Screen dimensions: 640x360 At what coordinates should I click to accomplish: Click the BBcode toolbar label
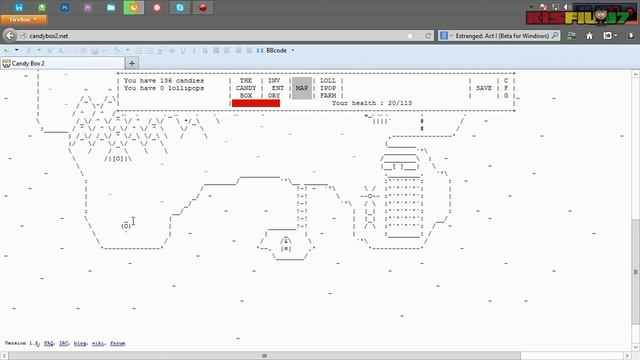point(276,51)
